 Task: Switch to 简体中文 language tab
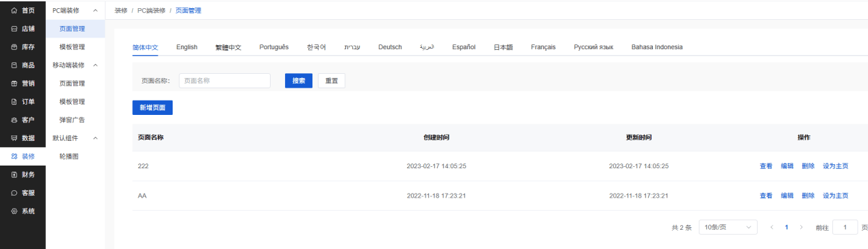pos(145,47)
